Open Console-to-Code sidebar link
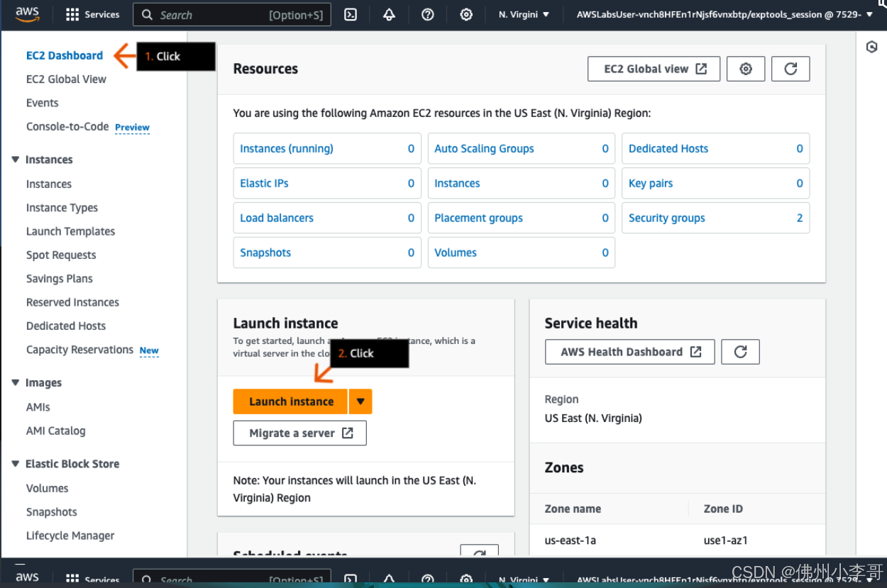Image resolution: width=887 pixels, height=588 pixels. (x=67, y=126)
